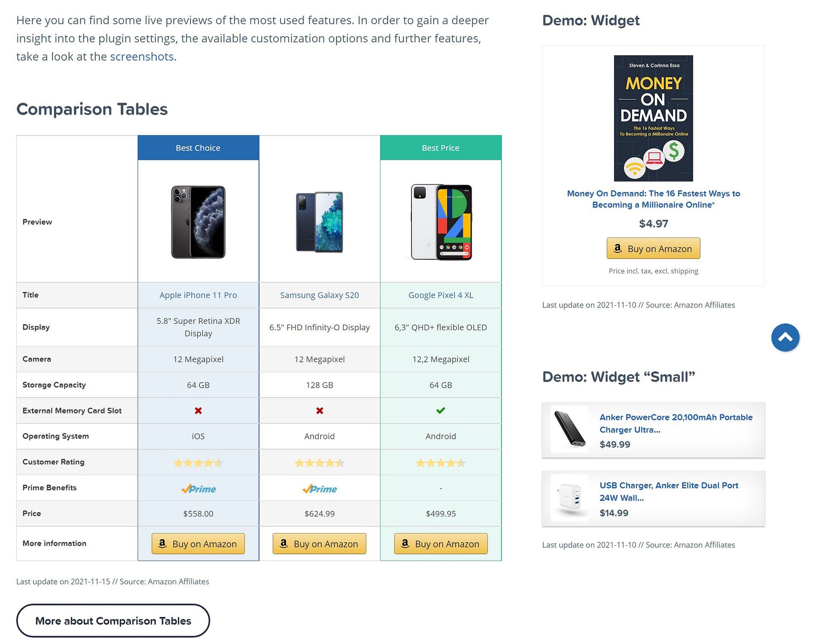This screenshot has height=644, width=819.
Task: Click the Amazon icon on the widget Buy button
Action: 617,248
